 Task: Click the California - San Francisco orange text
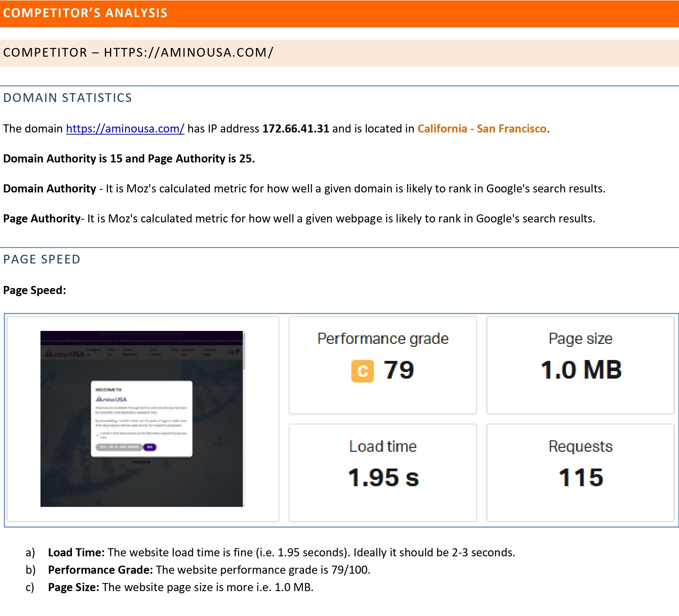(x=482, y=129)
